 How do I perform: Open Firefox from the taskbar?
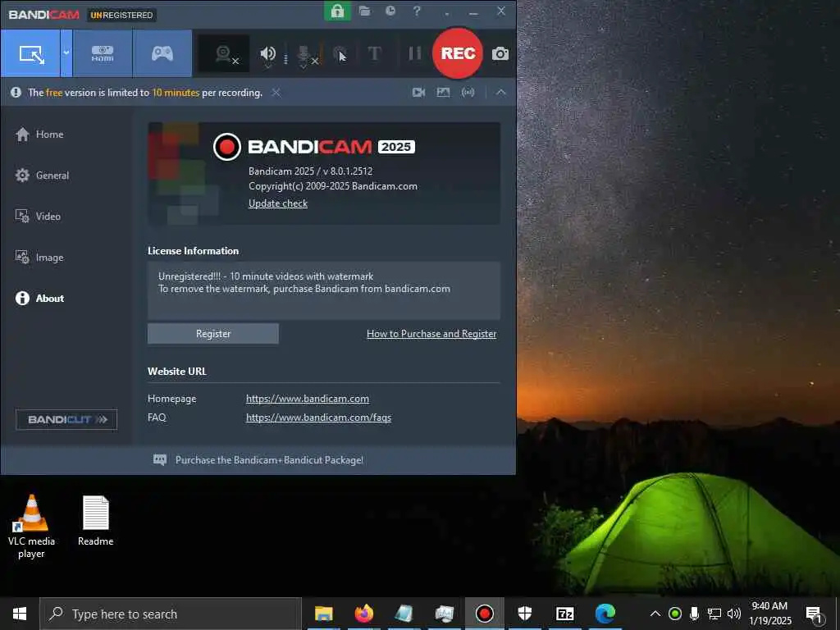(x=363, y=614)
